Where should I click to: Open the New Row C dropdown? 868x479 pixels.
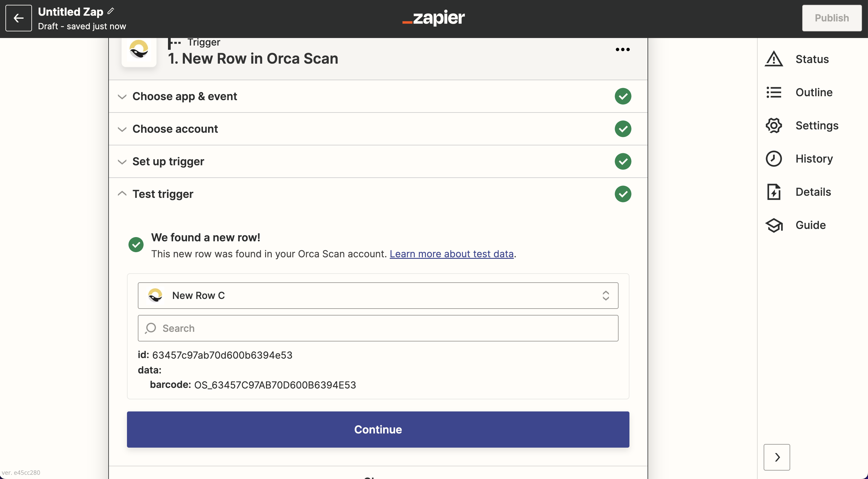(x=378, y=296)
